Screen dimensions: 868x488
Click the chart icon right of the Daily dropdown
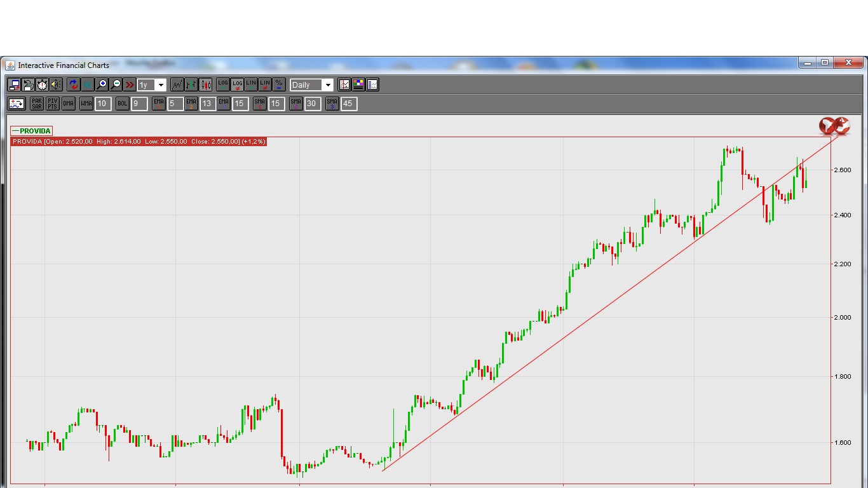344,85
